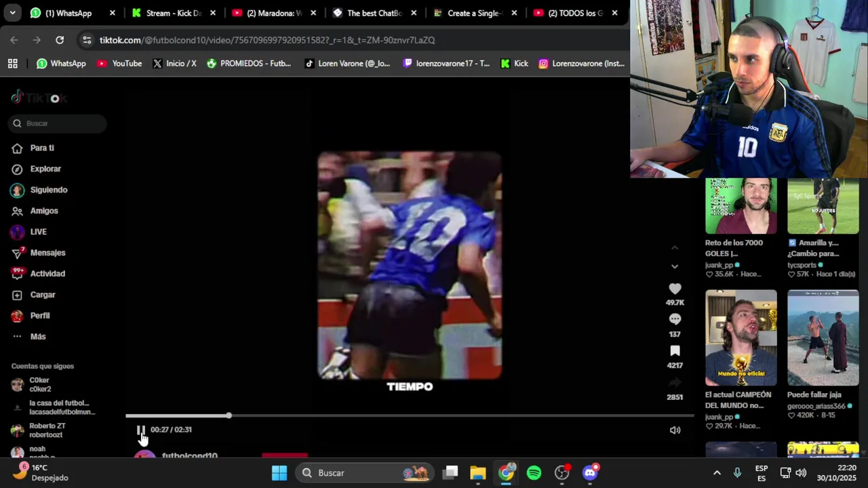Open El actual CAMPEÓN DEL MUNDO video
The height and width of the screenshot is (488, 868).
pos(741,338)
